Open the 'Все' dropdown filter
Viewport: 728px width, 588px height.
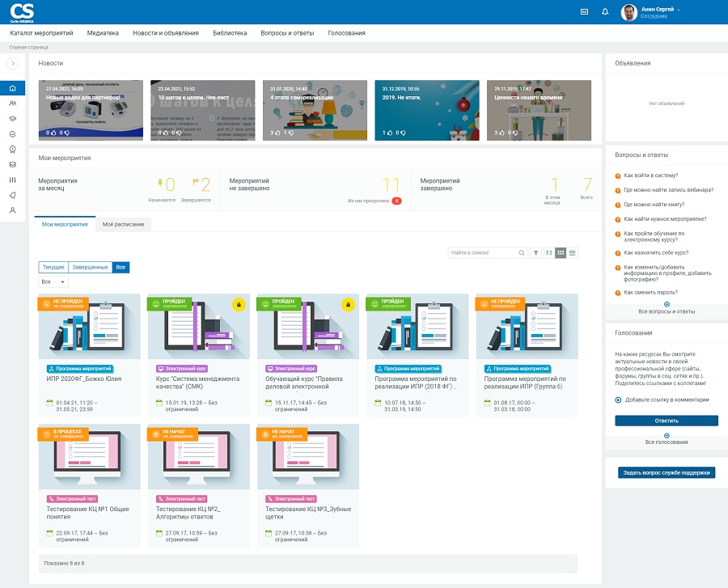53,281
